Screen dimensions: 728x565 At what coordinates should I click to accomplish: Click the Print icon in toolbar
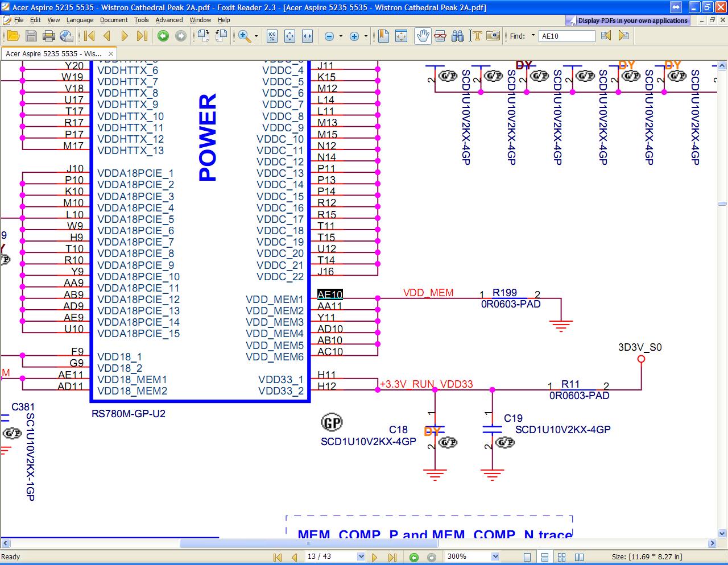pos(49,36)
